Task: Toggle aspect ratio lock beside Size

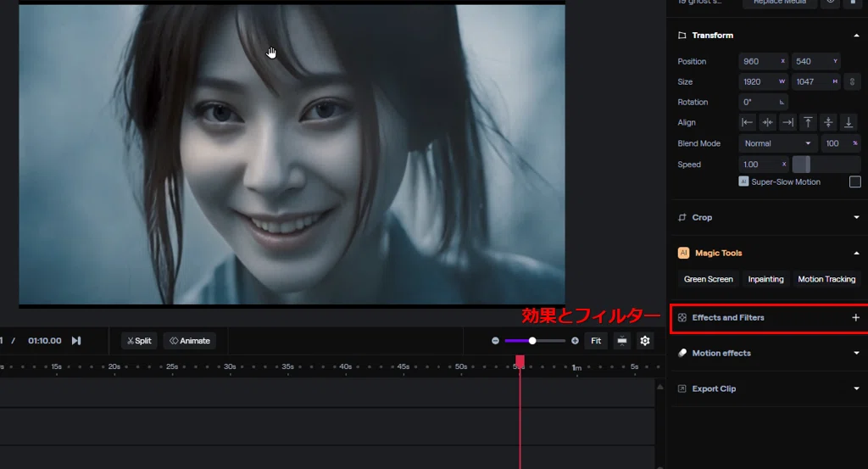Action: [x=853, y=82]
